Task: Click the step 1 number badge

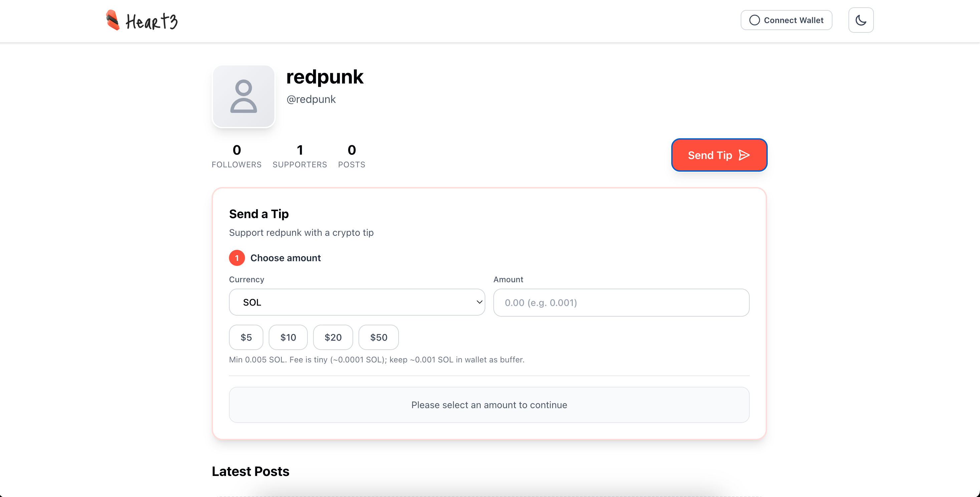Action: coord(237,258)
